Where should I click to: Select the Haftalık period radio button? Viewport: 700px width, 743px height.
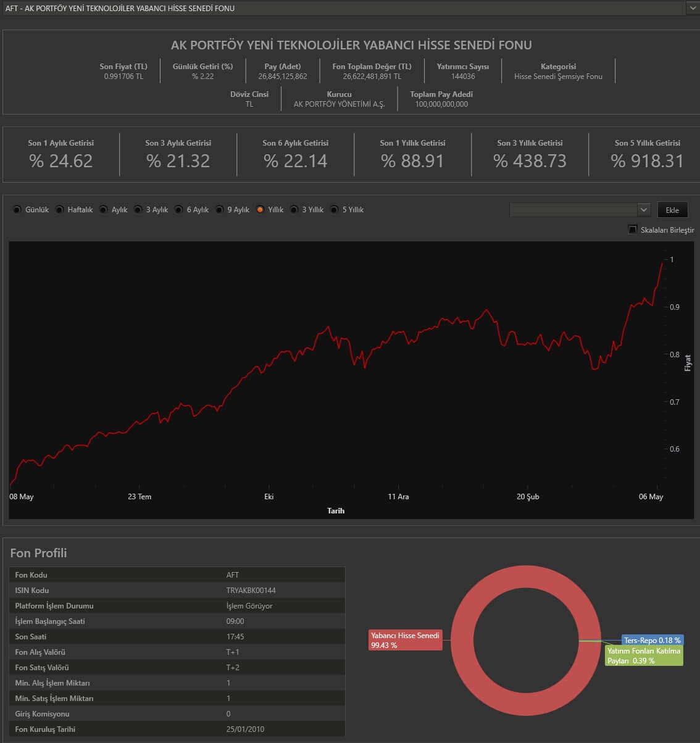pyautogui.click(x=59, y=210)
